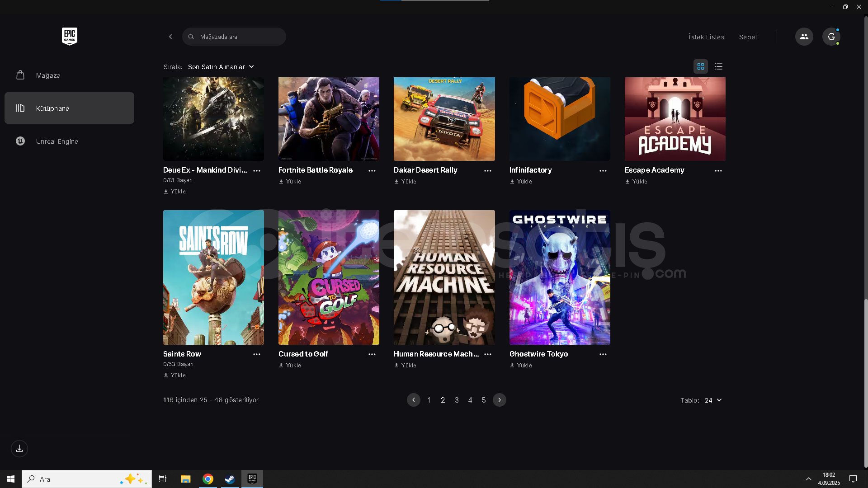This screenshot has height=488, width=868.
Task: Open options menu for Dakar Desert Rally
Action: tap(488, 171)
